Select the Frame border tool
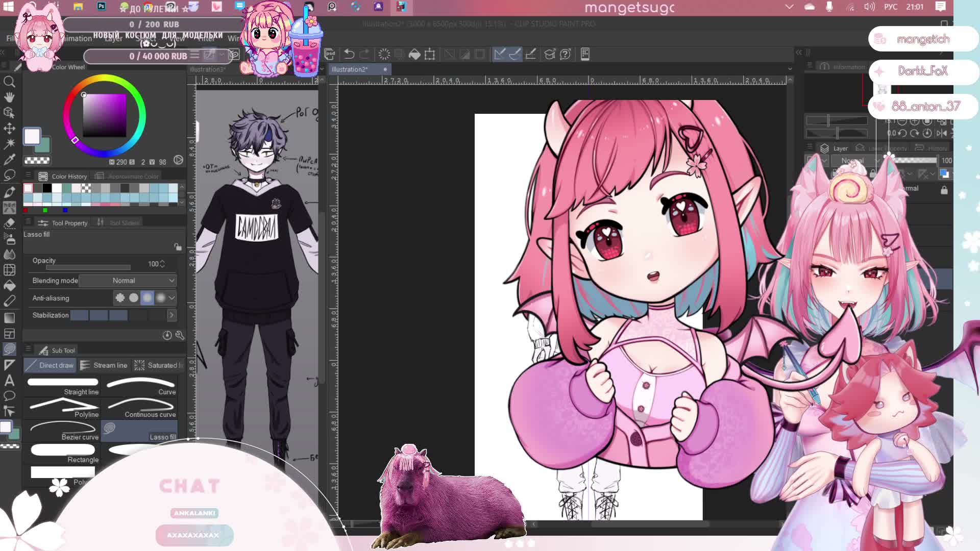Screen dimensions: 980x551 9,334
